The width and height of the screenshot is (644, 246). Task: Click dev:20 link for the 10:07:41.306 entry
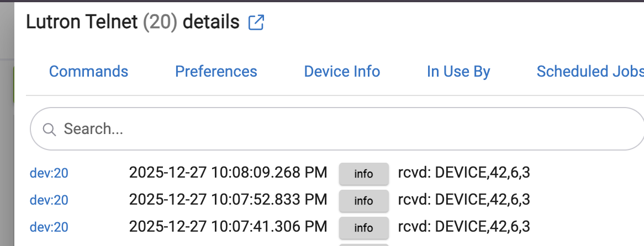pyautogui.click(x=49, y=227)
